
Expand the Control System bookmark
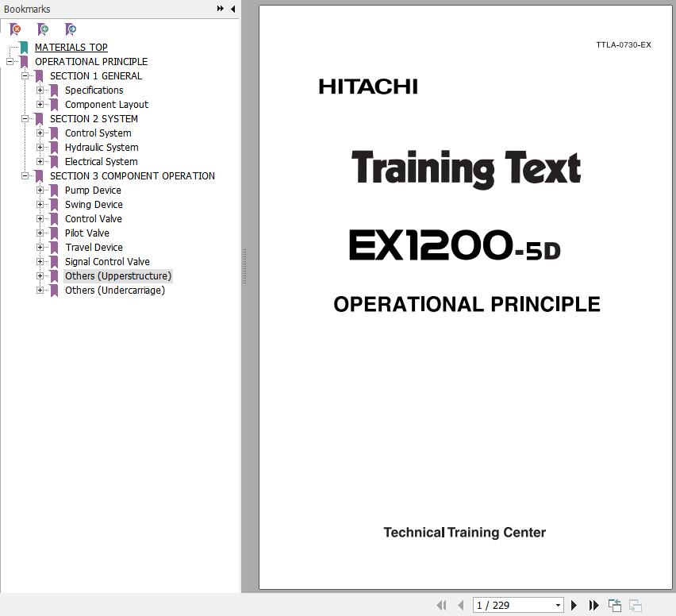click(40, 133)
